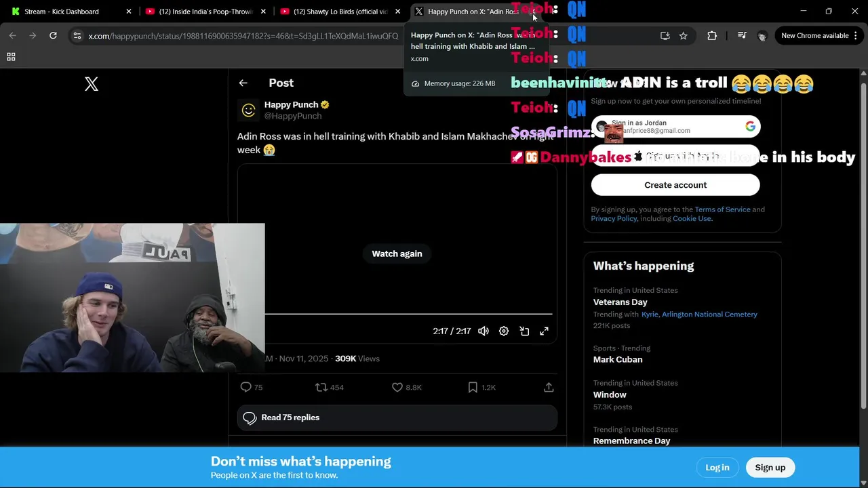868x488 pixels.
Task: Click Read 75 replies
Action: click(x=397, y=418)
